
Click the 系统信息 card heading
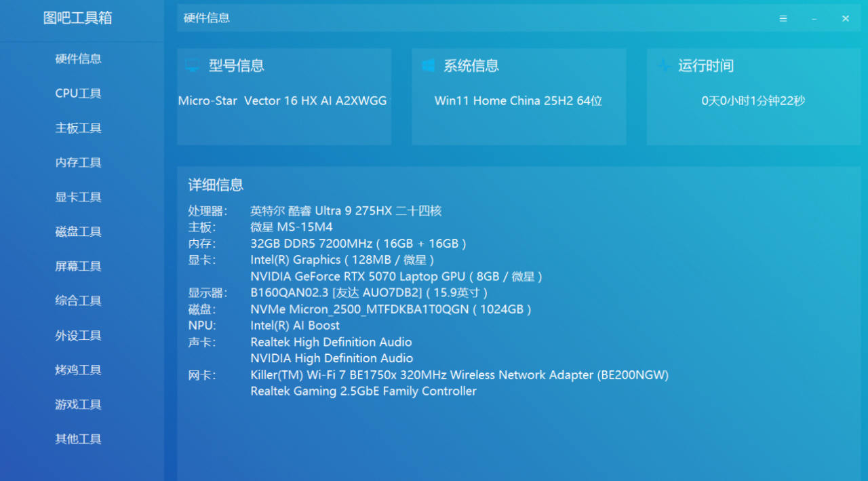(471, 66)
